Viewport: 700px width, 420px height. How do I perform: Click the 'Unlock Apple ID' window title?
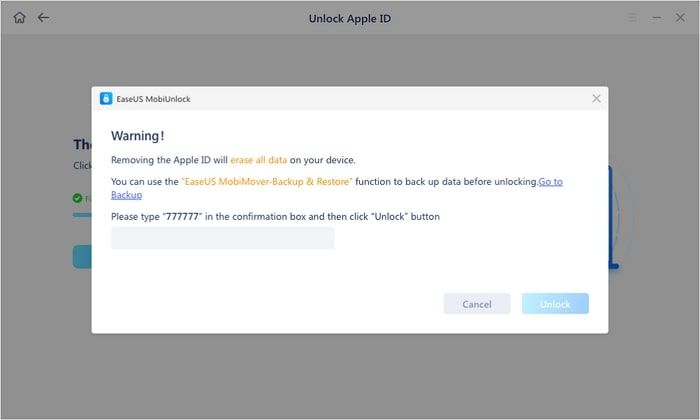click(x=349, y=17)
